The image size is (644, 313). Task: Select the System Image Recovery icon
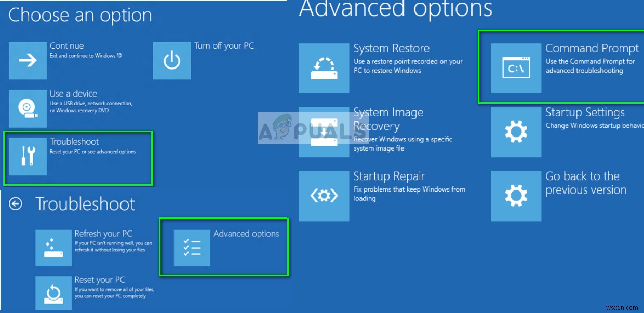pos(324,131)
